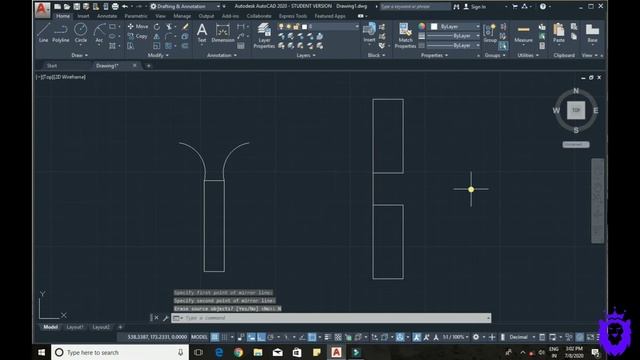Click the Save icon in quick access toolbar
This screenshot has height=360, width=640.
pos(76,7)
